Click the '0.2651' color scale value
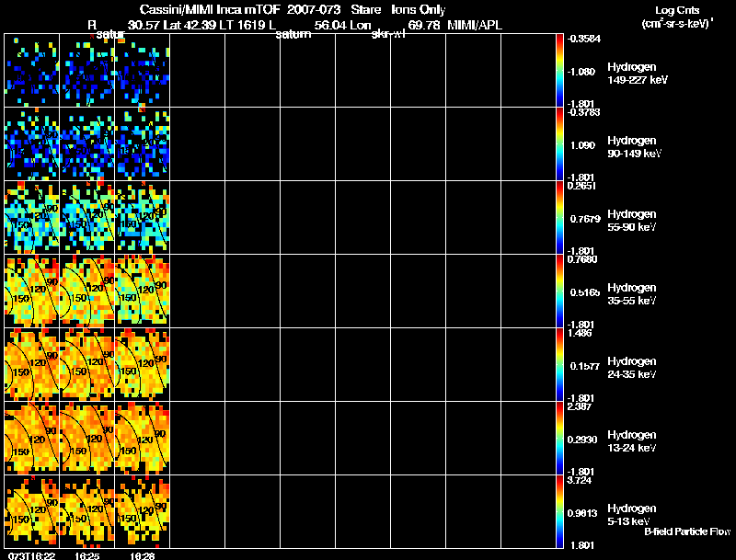Viewport: 736px width, 560px height. [581, 185]
